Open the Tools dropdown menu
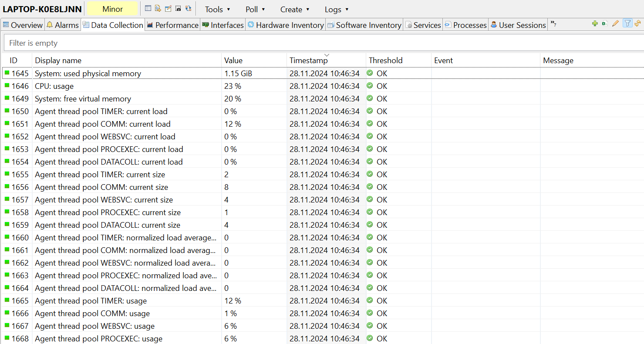 coord(217,9)
